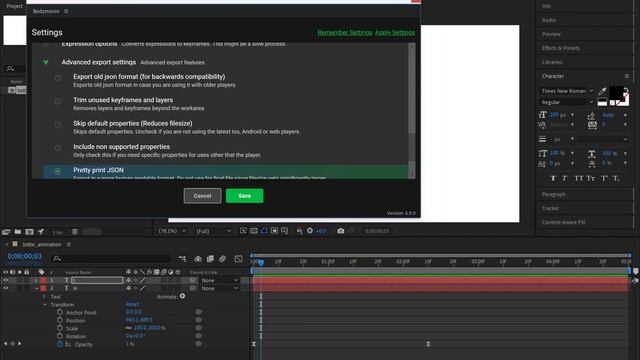Screen dimensions: 640x360
Task: Select the Small Caps style icon
Action: (591, 178)
